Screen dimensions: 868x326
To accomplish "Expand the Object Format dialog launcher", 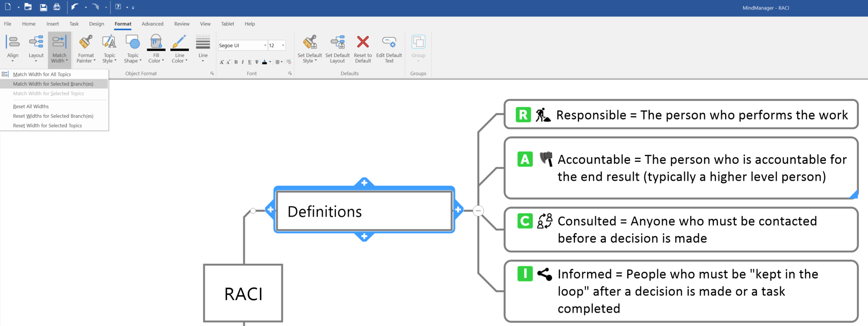I will tap(212, 74).
